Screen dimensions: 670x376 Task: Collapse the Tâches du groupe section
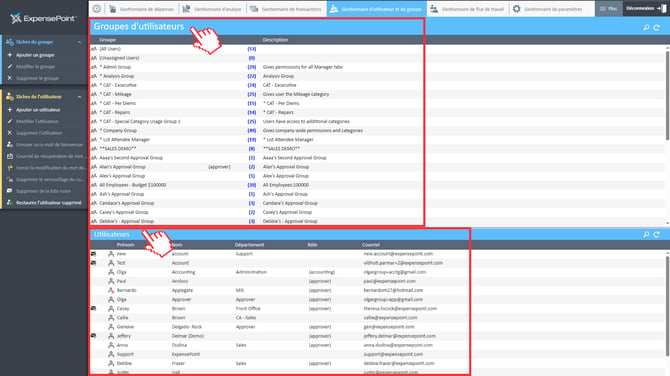(x=79, y=42)
